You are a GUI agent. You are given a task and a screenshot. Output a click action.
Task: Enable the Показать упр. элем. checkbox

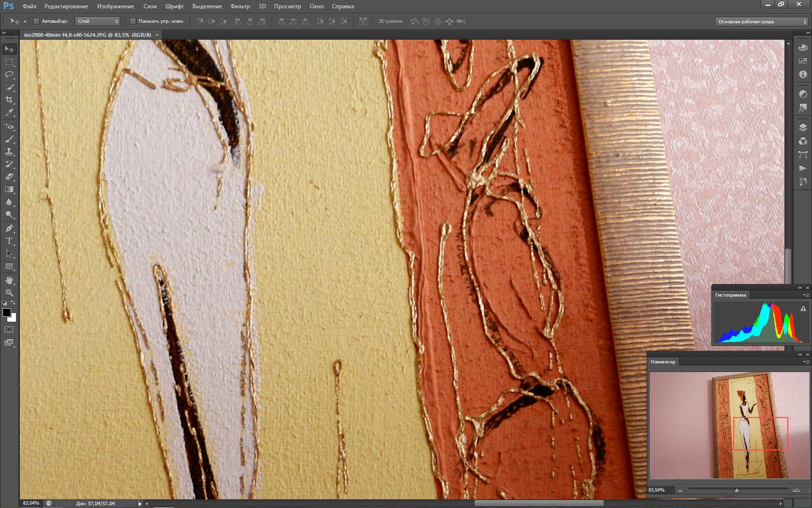click(x=133, y=21)
